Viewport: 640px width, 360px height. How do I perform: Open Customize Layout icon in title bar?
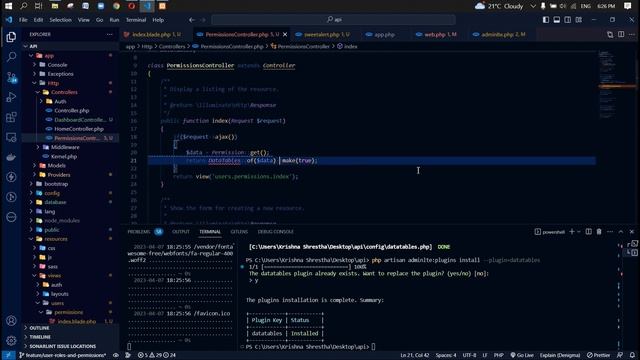click(x=579, y=20)
